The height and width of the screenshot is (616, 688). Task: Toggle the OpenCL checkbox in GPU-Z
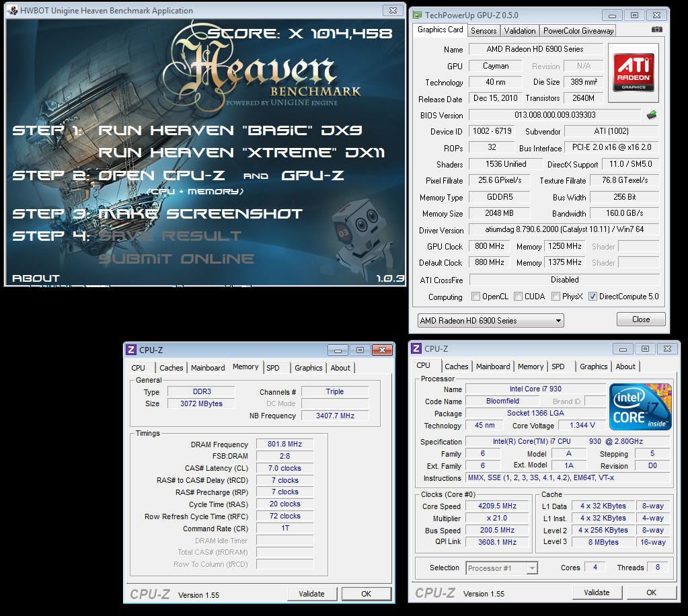click(x=475, y=296)
